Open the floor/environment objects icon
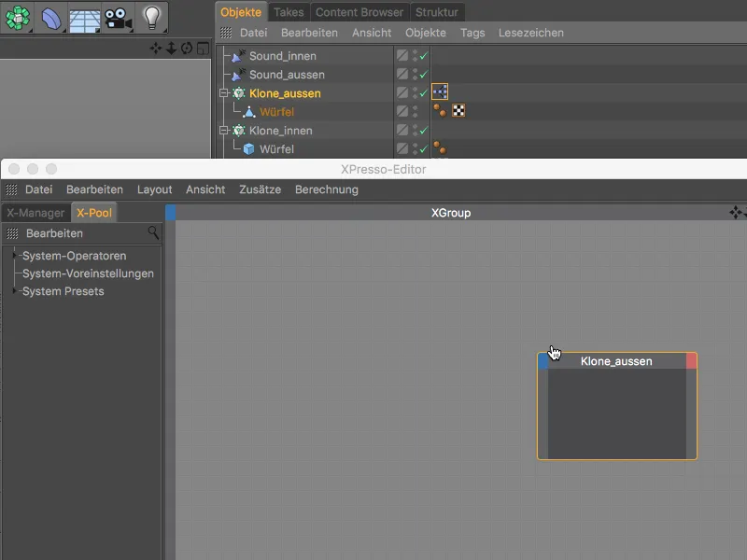This screenshot has height=560, width=747. click(x=84, y=20)
